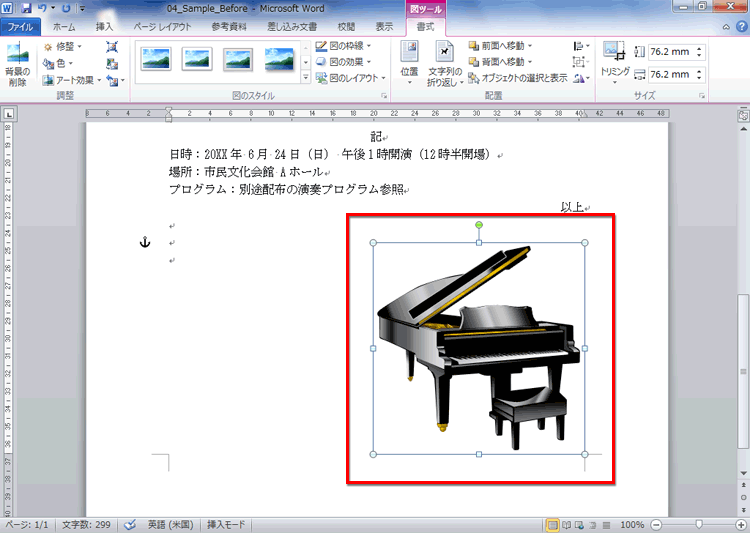The height and width of the screenshot is (533, 750).
Task: Click the Redo icon in Quick Access
Action: point(66,8)
